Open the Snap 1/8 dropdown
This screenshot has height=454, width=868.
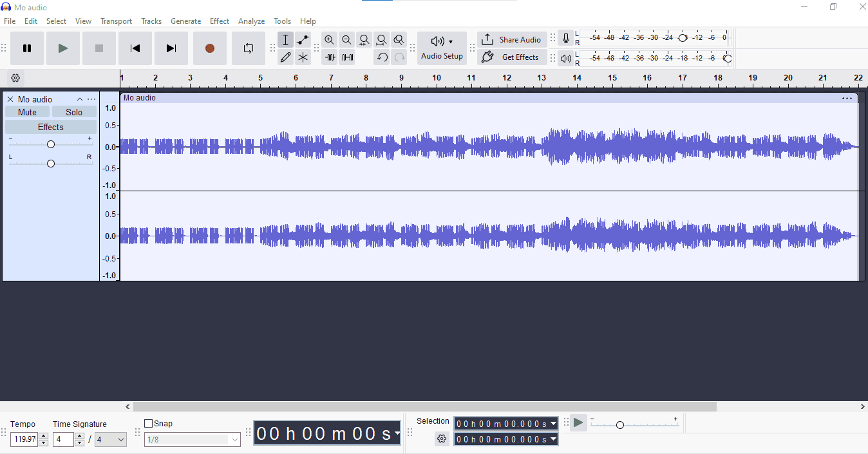tap(193, 440)
